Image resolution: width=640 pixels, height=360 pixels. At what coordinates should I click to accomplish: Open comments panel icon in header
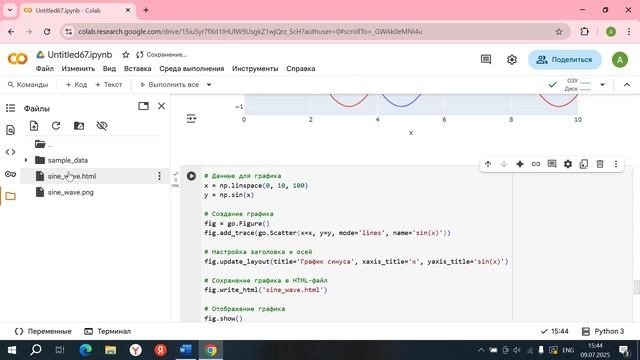pyautogui.click(x=486, y=60)
